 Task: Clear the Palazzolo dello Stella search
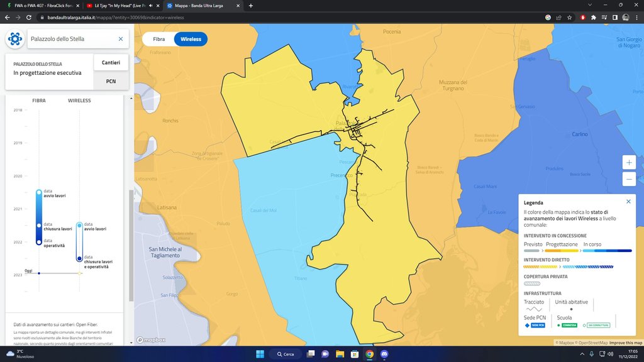(121, 39)
